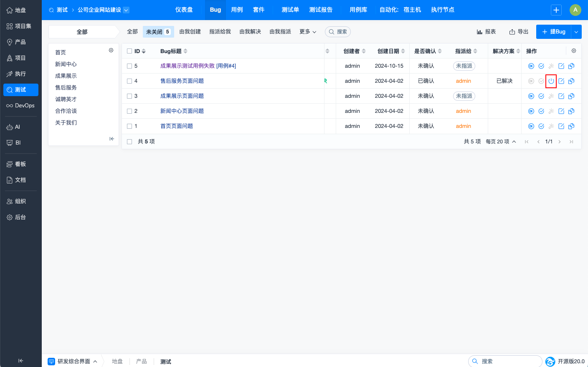The image size is (588, 367).
Task: Open the dropdown arrow beside 提Bug
Action: (x=576, y=32)
